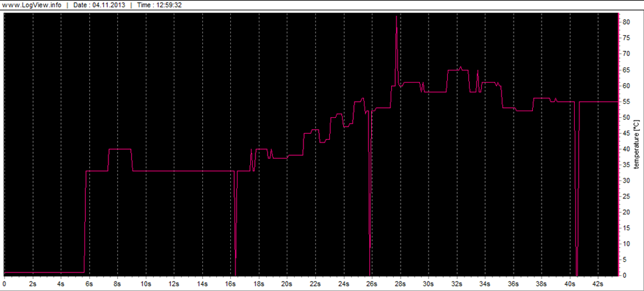Viewport: 644px width, 291px height.
Task: Click the 14s label on time axis
Action: coord(202,284)
